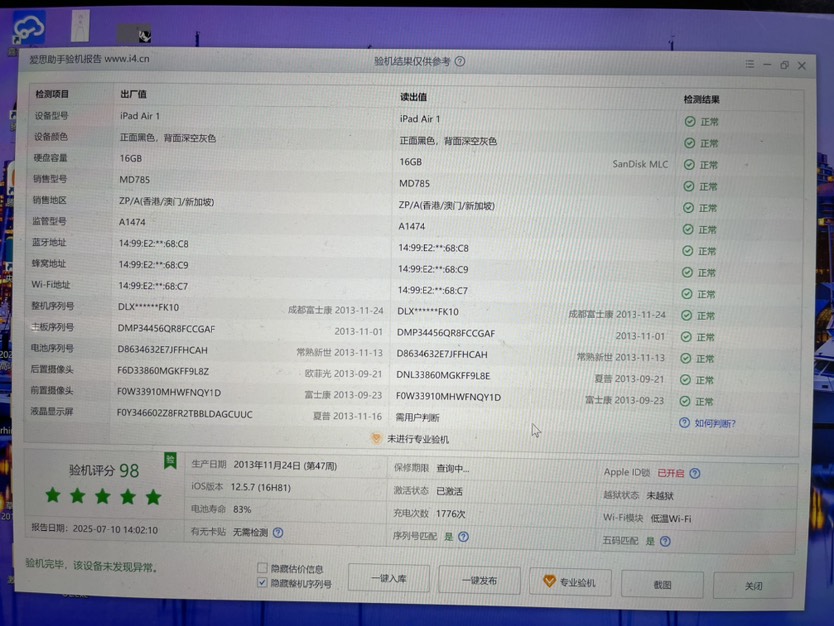Screen dimensions: 834x626
Task: Open the 如何判断? link
Action: pos(715,424)
